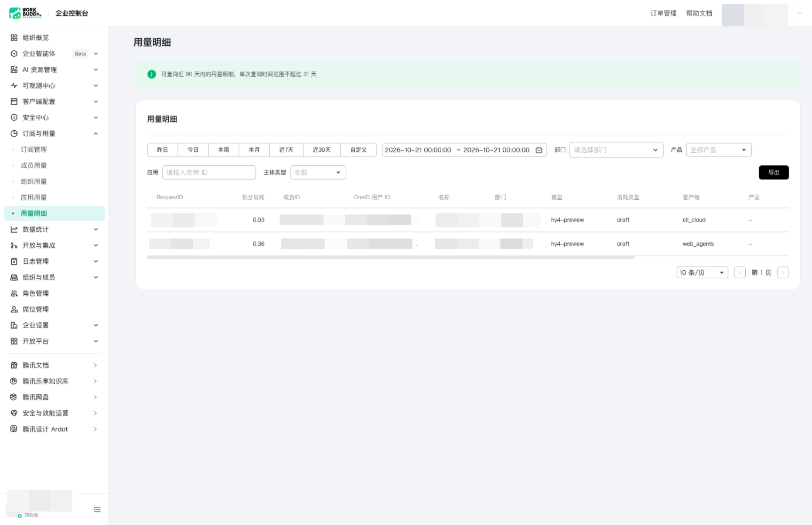812x525 pixels.
Task: Open the 主体类型 dropdown
Action: click(x=318, y=172)
